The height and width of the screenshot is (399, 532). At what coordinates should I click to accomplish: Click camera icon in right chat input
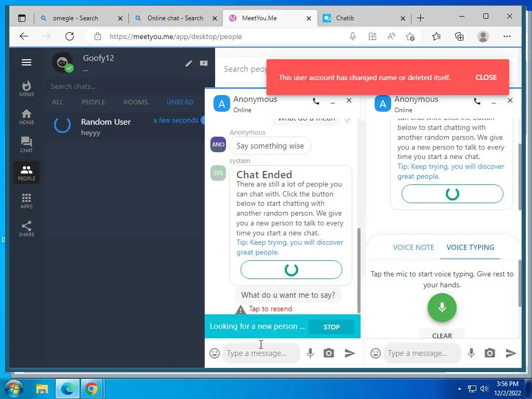(489, 353)
